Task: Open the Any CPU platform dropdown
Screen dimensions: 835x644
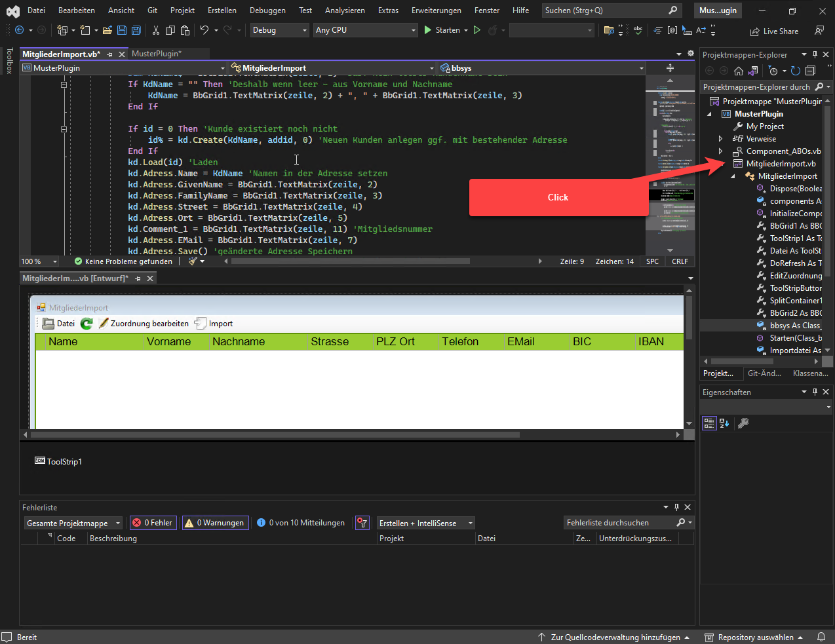Action: click(x=365, y=30)
